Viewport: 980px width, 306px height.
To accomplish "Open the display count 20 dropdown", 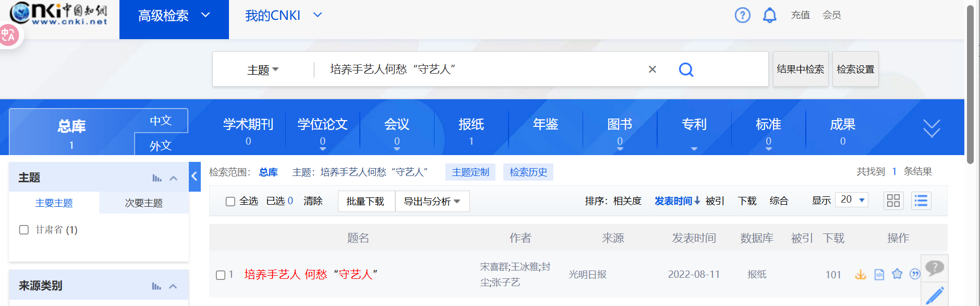I will point(852,200).
